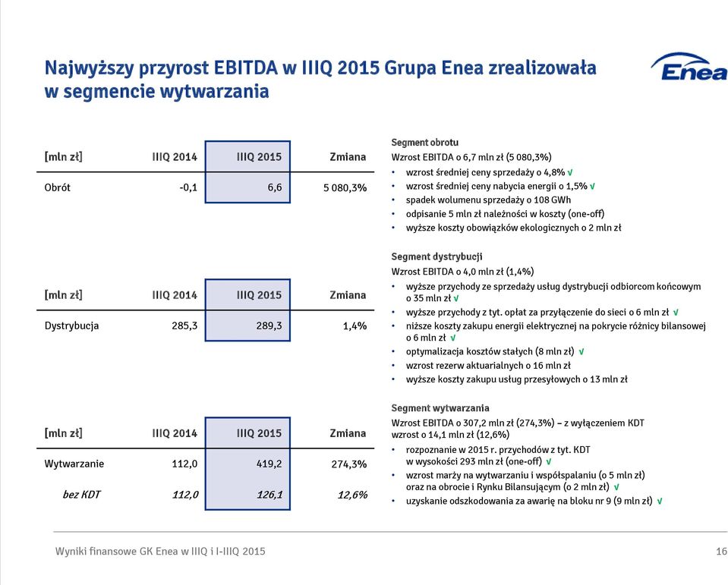Select the 'Obrót' row label
The width and height of the screenshot is (728, 585).
coord(57,187)
